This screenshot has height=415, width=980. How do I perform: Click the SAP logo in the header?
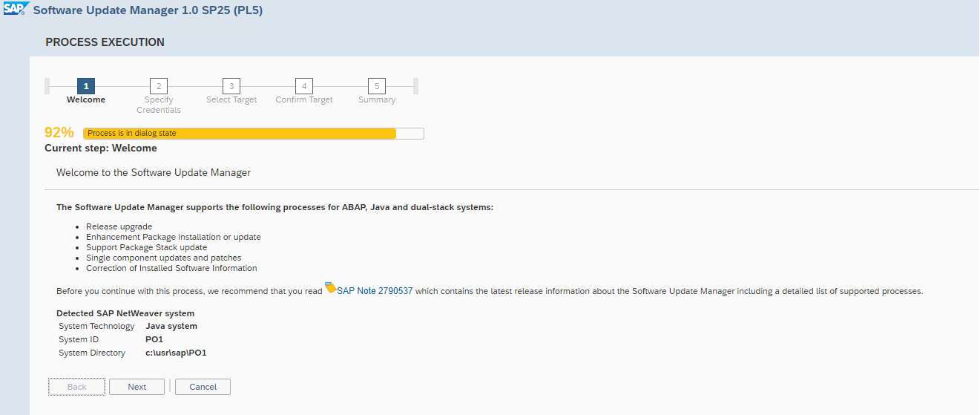click(14, 10)
